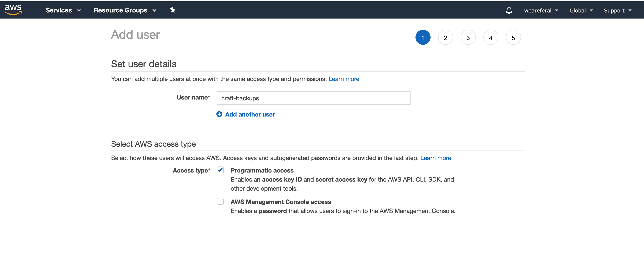Open the notifications bell icon
The height and width of the screenshot is (255, 644).
tap(509, 10)
